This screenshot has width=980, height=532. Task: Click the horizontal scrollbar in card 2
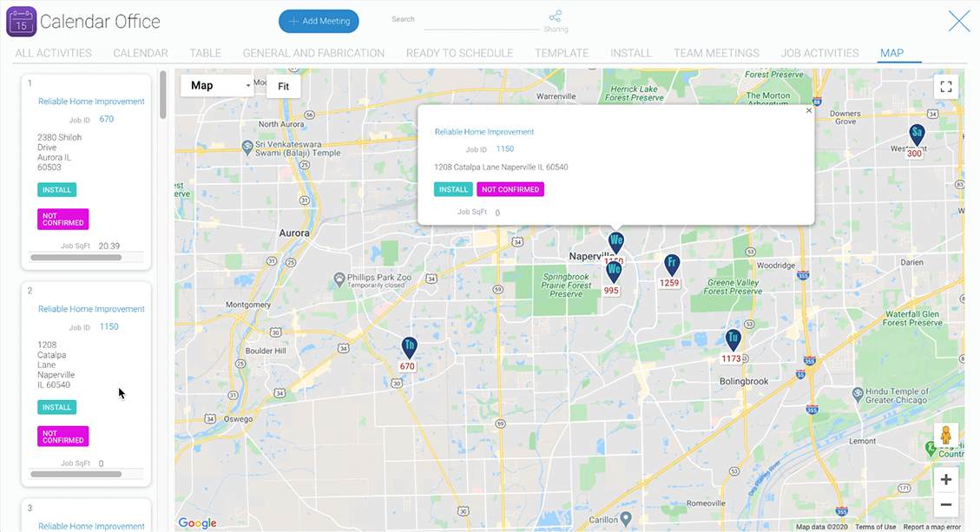tap(76, 474)
